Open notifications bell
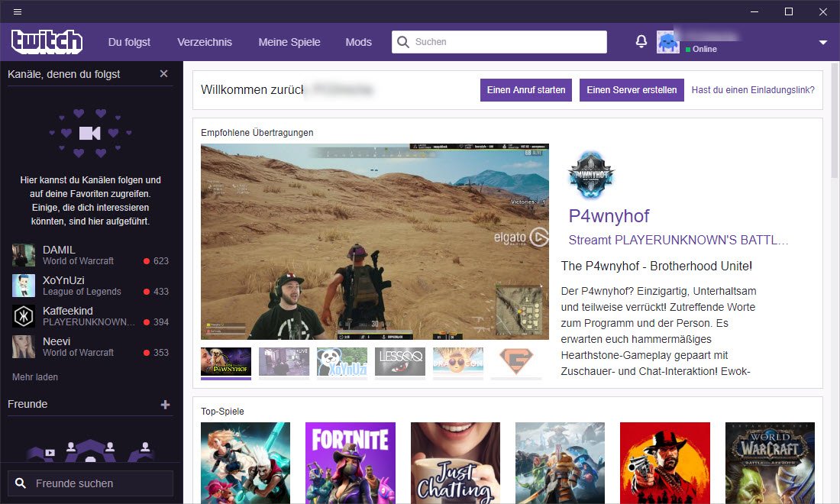This screenshot has width=840, height=504. coord(641,41)
